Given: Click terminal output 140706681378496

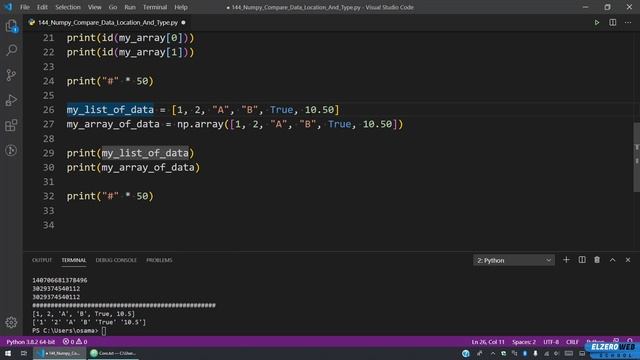Looking at the screenshot, I should coord(60,280).
